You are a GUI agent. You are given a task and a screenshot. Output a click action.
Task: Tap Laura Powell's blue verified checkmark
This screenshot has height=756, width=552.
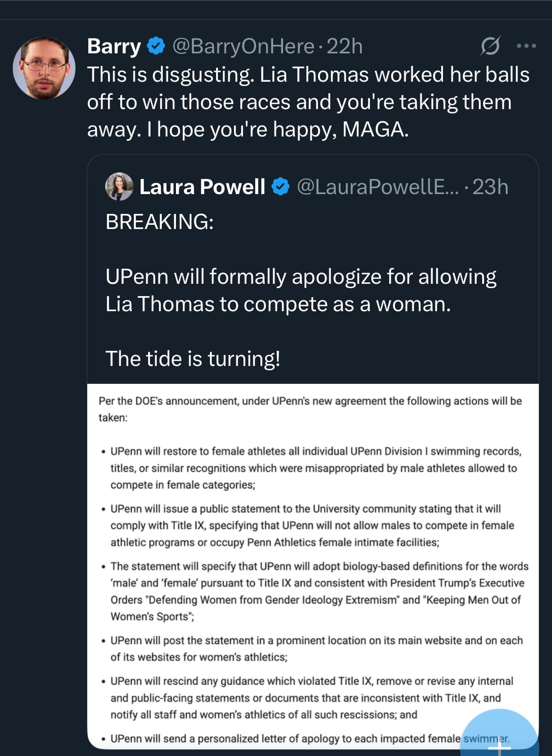(x=281, y=187)
